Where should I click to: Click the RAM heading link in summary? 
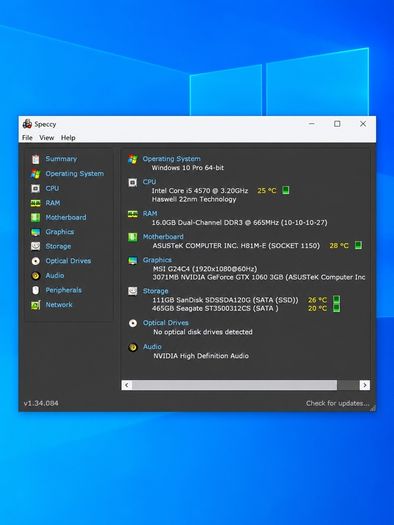(150, 214)
